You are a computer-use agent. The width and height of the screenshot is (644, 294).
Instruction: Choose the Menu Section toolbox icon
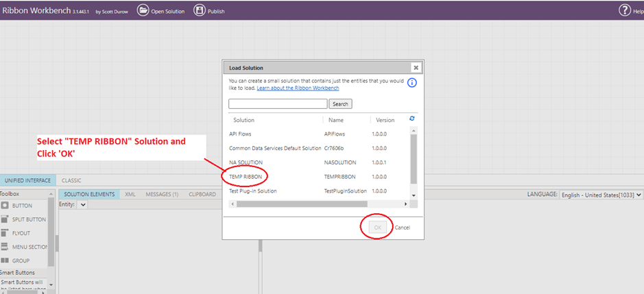[5, 247]
